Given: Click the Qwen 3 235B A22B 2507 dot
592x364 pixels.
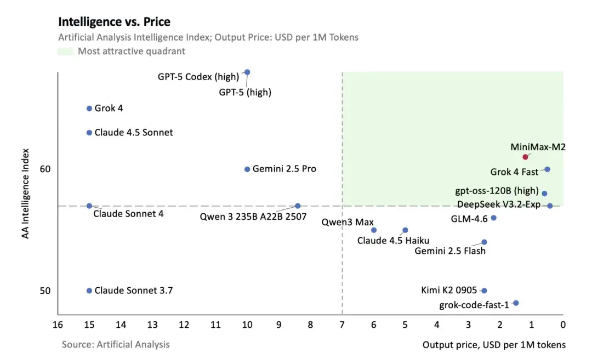Looking at the screenshot, I should (x=298, y=206).
